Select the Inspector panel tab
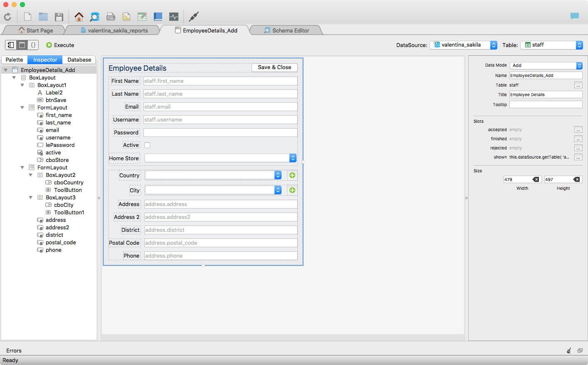This screenshot has height=365, width=588. coord(45,60)
